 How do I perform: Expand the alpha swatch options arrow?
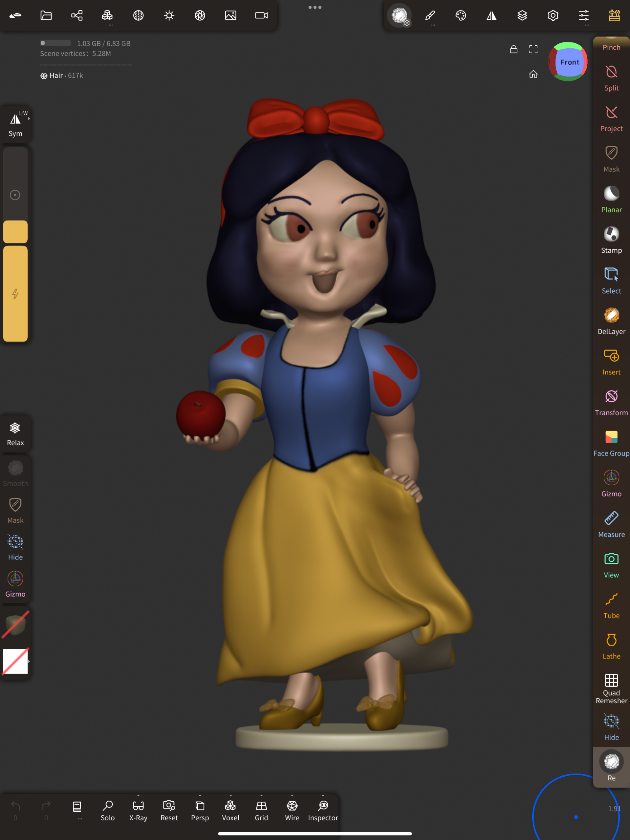click(x=29, y=661)
